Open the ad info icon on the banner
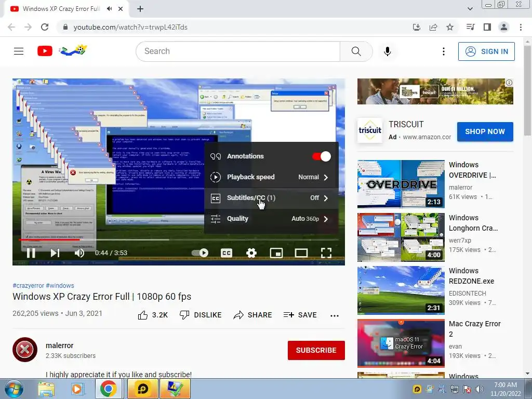Screen dimensions: 532x399 (x=509, y=83)
